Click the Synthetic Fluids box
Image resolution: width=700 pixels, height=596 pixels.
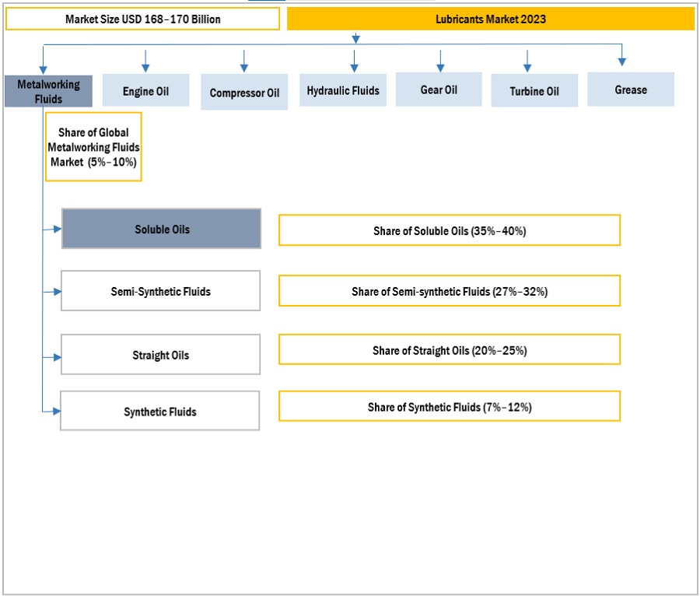[159, 411]
